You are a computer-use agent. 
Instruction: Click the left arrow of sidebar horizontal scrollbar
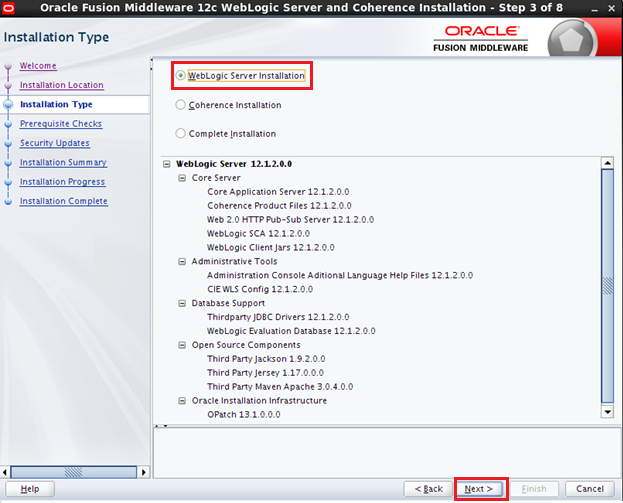[x=5, y=472]
